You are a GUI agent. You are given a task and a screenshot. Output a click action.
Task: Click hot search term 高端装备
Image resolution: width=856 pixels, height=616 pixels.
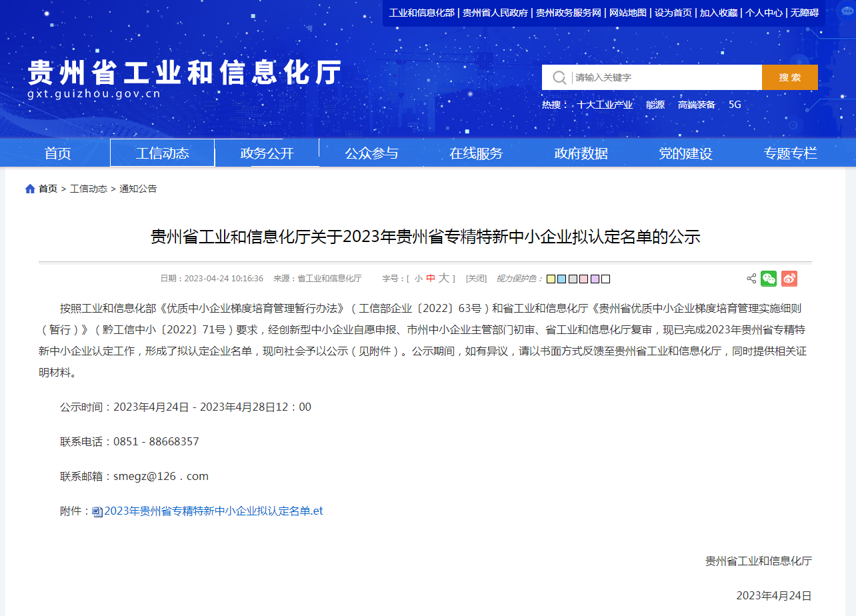(x=697, y=105)
